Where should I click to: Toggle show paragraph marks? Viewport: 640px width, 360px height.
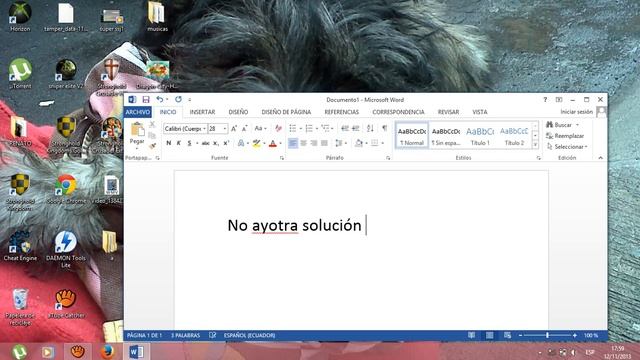pos(384,129)
